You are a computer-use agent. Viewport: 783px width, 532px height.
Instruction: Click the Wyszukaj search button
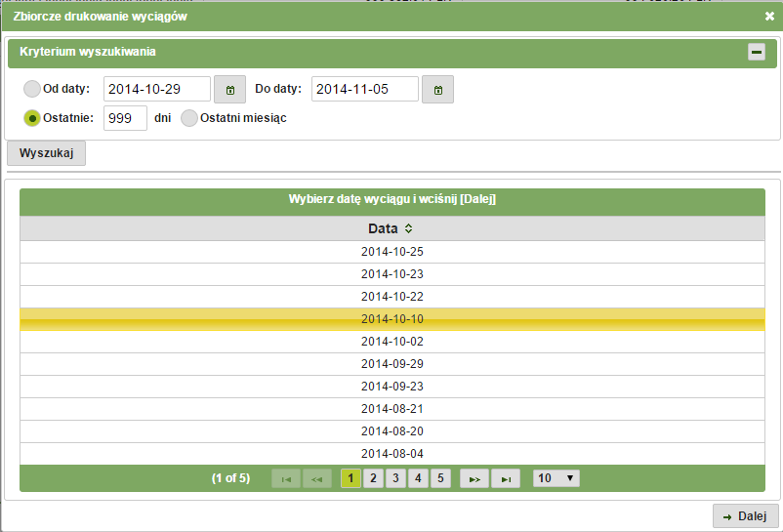coord(47,153)
